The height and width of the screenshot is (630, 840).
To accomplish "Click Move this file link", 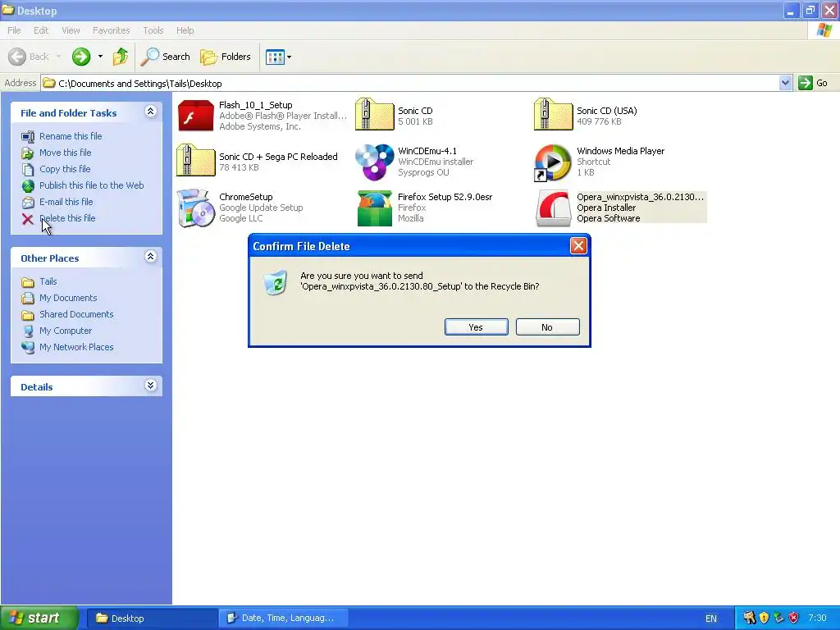I will [65, 153].
